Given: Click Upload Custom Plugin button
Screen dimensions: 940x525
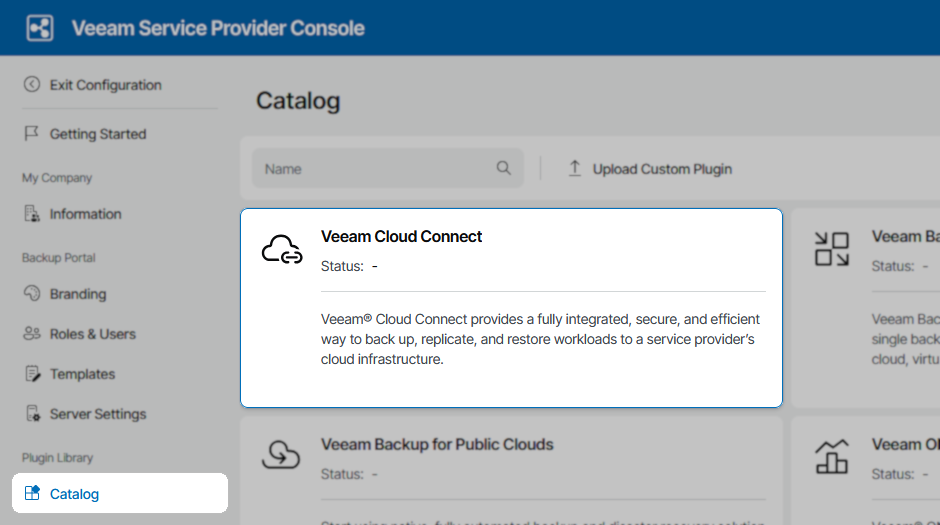Looking at the screenshot, I should click(x=650, y=169).
